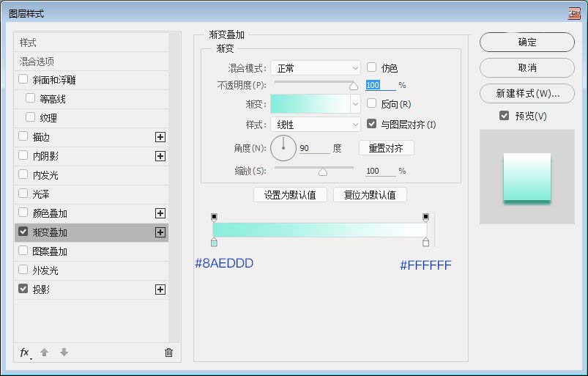Toggle the 反向(R) reverse checkbox
The image size is (588, 376).
(372, 103)
